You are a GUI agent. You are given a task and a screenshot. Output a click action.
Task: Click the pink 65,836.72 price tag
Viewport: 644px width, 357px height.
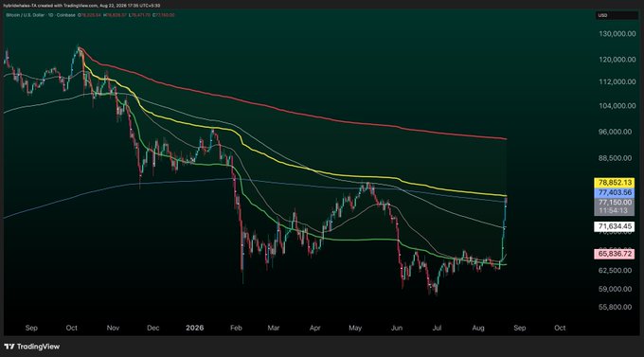click(x=615, y=254)
